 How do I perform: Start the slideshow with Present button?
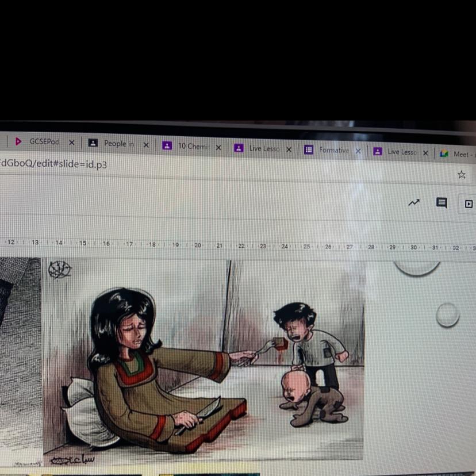(x=468, y=204)
